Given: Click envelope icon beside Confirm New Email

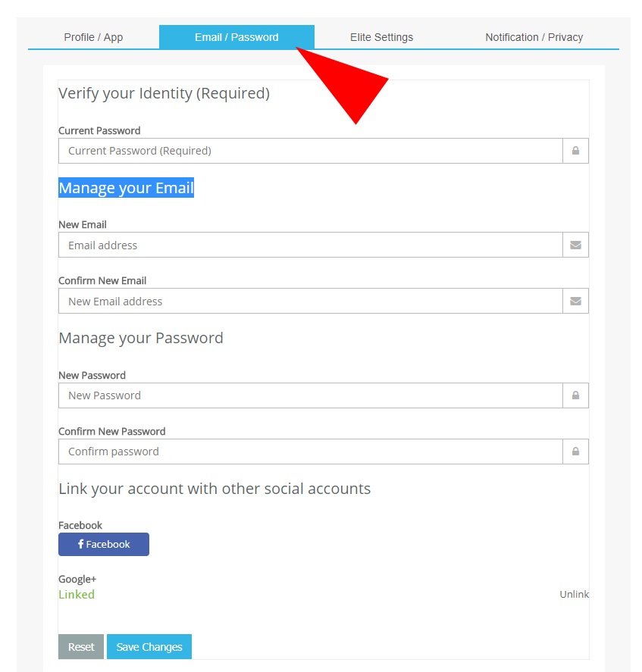Looking at the screenshot, I should coord(575,301).
